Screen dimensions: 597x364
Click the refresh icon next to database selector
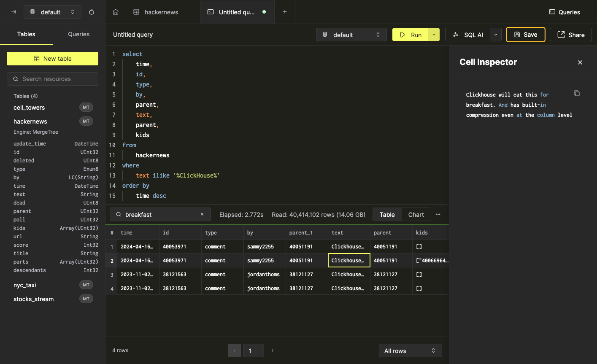(92, 12)
